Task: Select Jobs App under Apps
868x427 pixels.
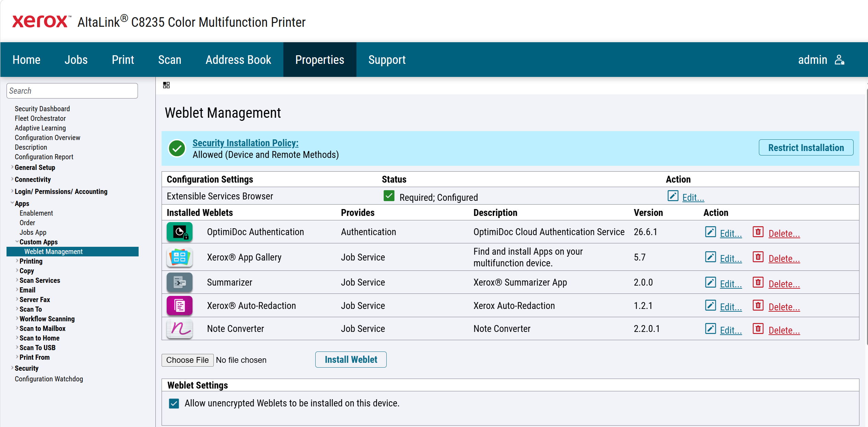Action: point(33,232)
